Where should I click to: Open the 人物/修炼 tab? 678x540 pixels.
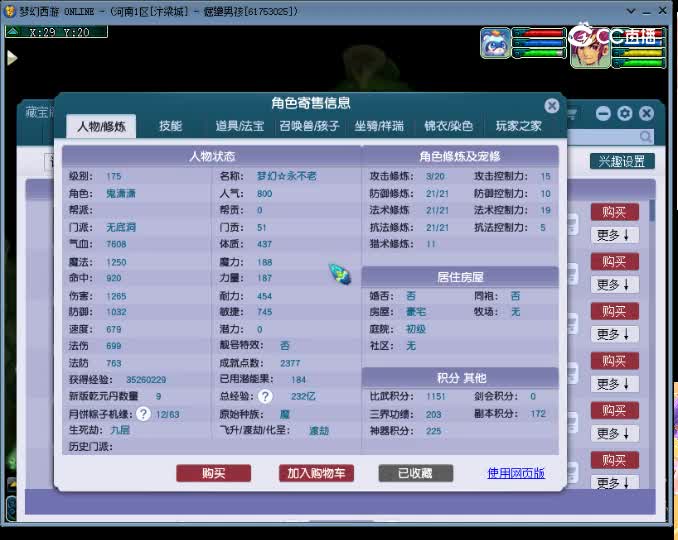pos(101,126)
